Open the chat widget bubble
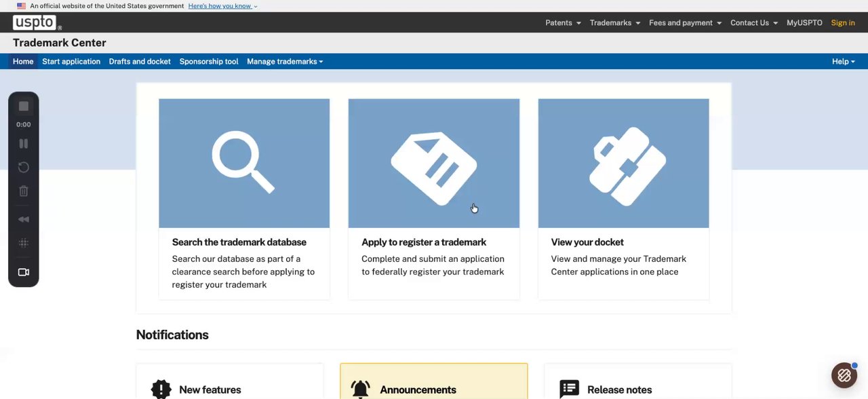868x399 pixels. (844, 375)
